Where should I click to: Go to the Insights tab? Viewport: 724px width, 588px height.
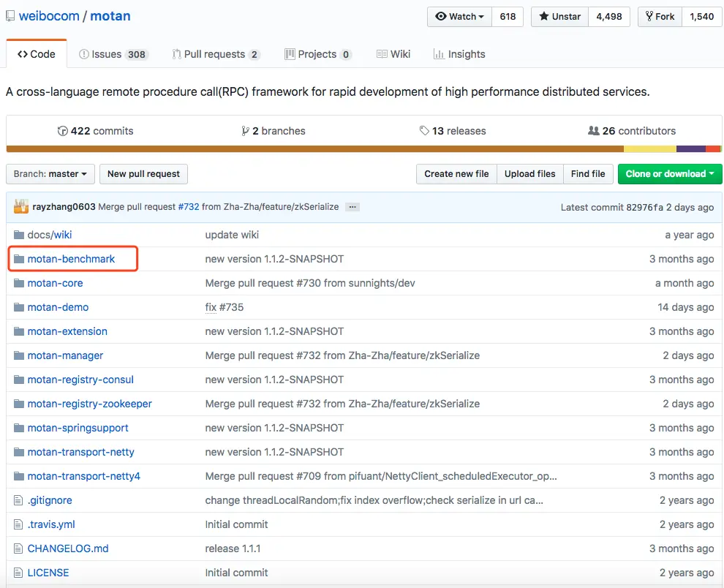[x=459, y=54]
